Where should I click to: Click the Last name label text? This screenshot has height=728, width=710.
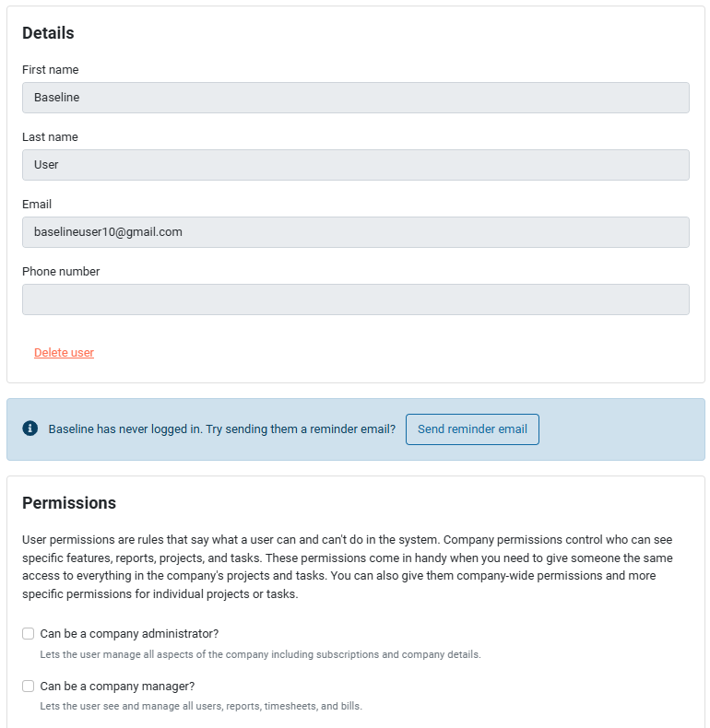[x=50, y=137]
